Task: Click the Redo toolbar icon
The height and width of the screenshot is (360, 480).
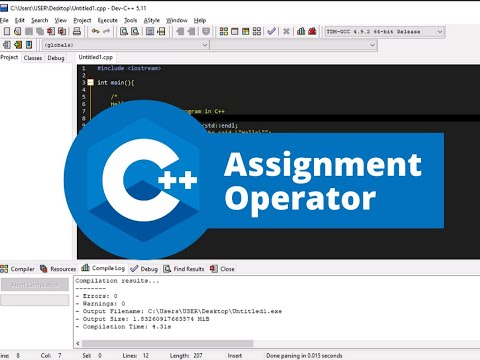Action: (x=107, y=31)
